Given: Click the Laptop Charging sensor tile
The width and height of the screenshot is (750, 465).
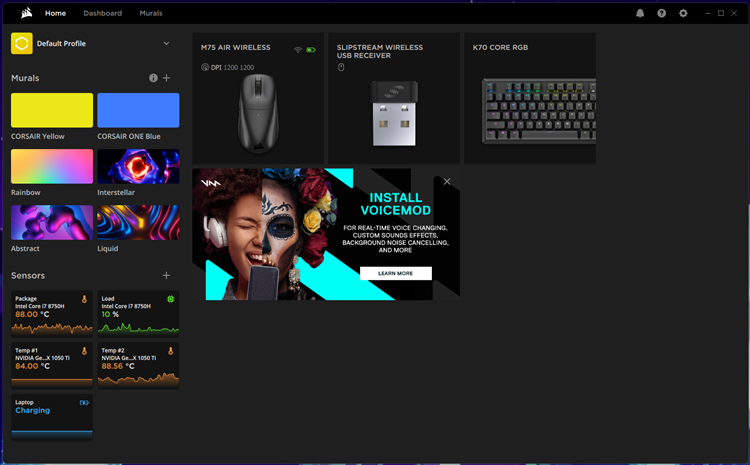Looking at the screenshot, I should click(52, 417).
